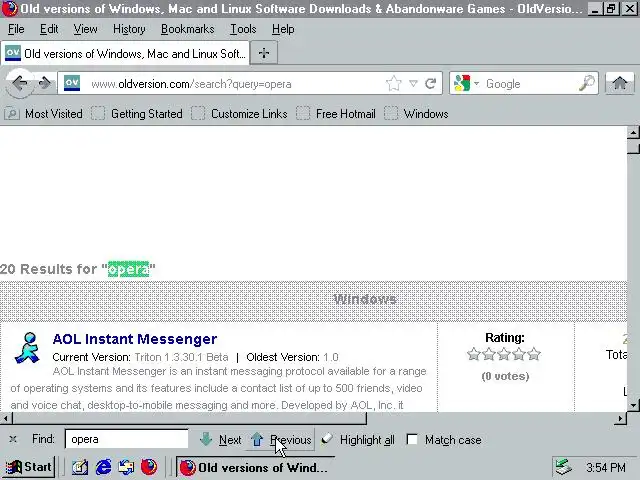The image size is (640, 480).
Task: Click the Find text field containing opera
Action: 127,439
